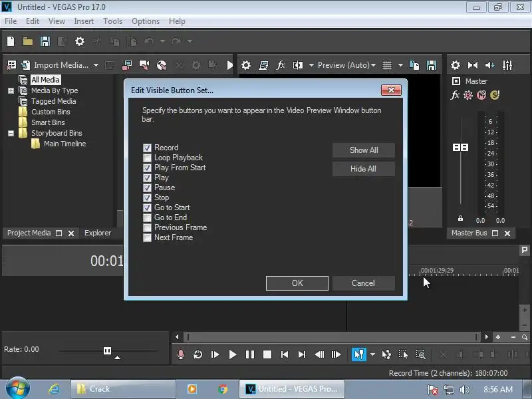532x399 pixels.
Task: Open the Insert menu
Action: pyautogui.click(x=84, y=21)
